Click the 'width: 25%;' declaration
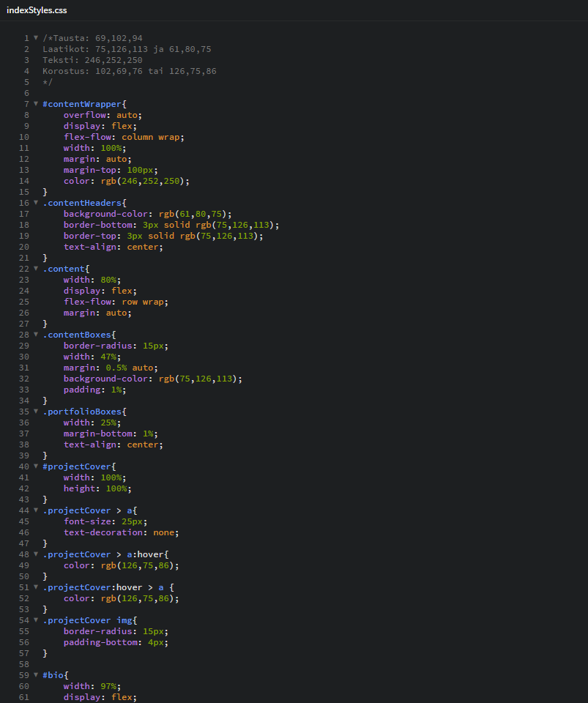Screen dimensions: 588x703 pos(92,423)
